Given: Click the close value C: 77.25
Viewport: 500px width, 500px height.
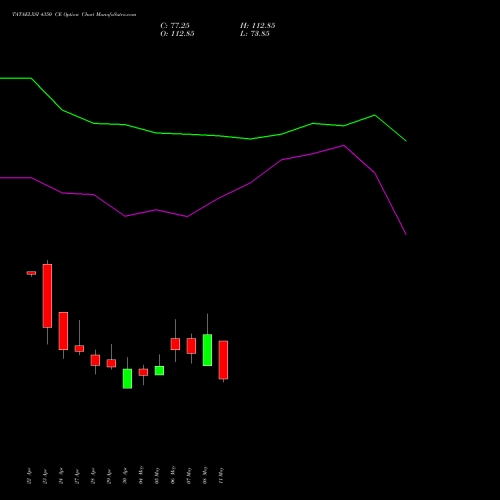Looking at the screenshot, I should click(175, 26).
